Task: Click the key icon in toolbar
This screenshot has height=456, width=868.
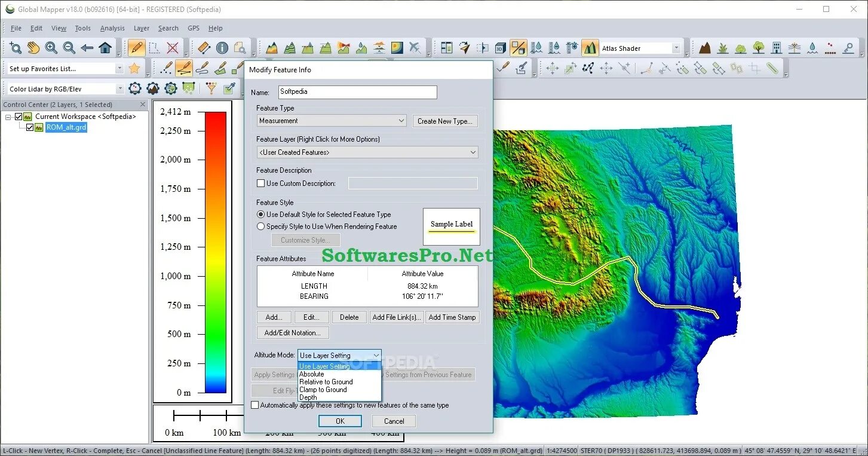Action: coord(848,48)
